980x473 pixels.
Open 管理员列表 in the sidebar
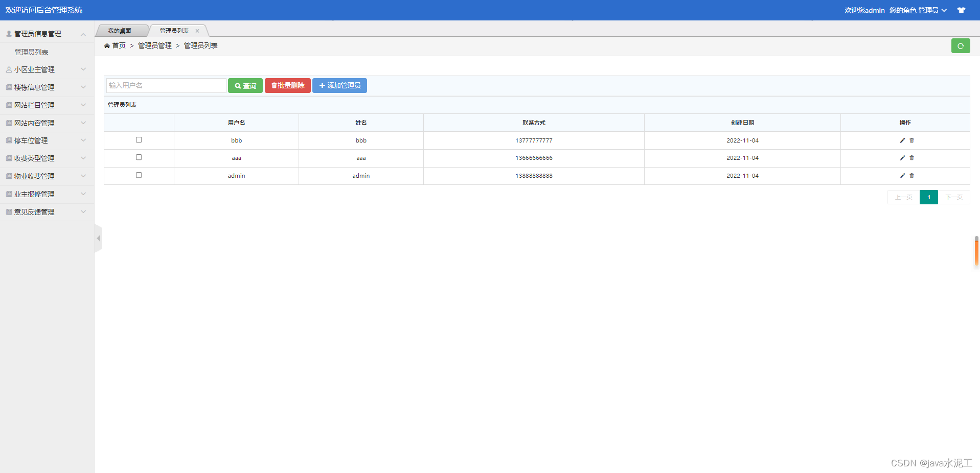[x=32, y=52]
